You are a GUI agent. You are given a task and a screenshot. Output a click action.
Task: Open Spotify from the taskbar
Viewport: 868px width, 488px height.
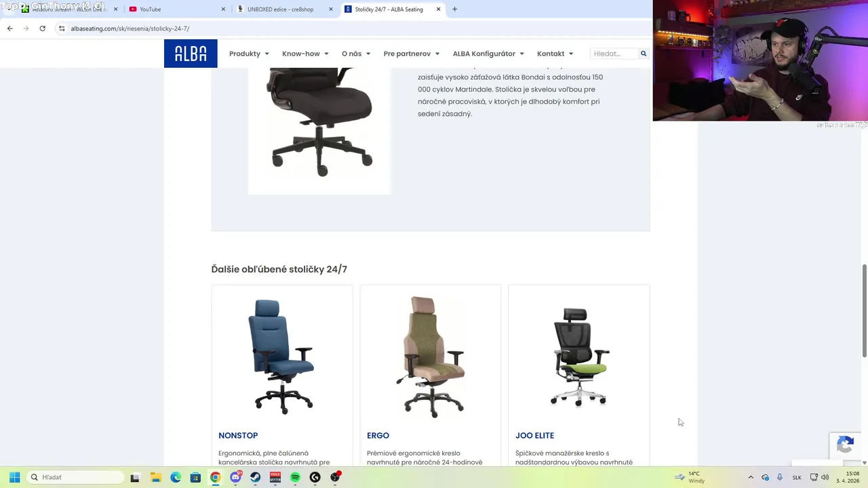click(295, 477)
